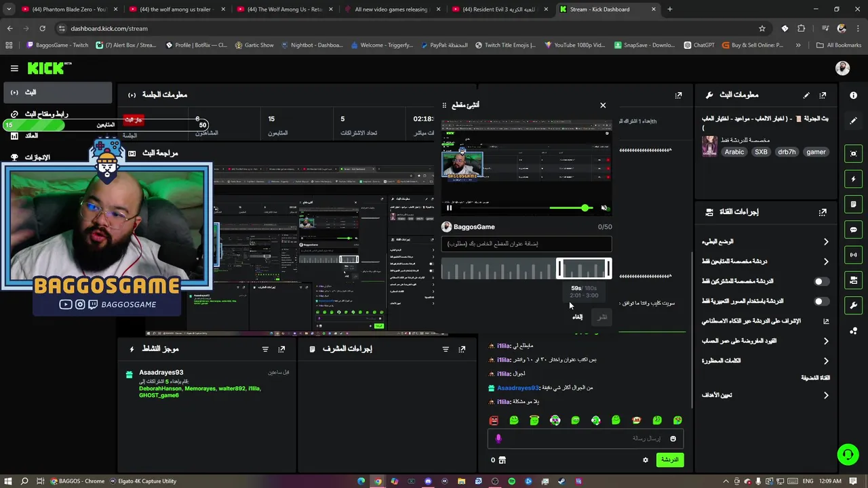Unmute the clip preview audio
Image resolution: width=868 pixels, height=488 pixels.
tap(604, 208)
